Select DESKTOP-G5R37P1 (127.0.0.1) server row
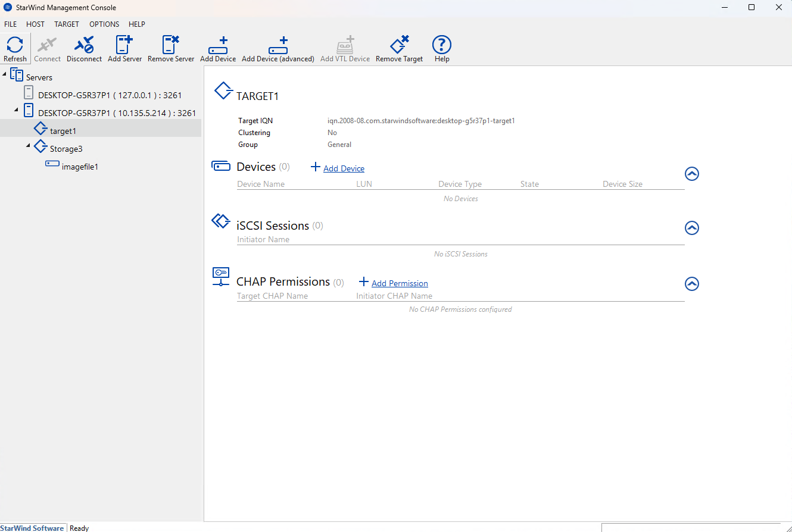792x532 pixels. [110, 95]
